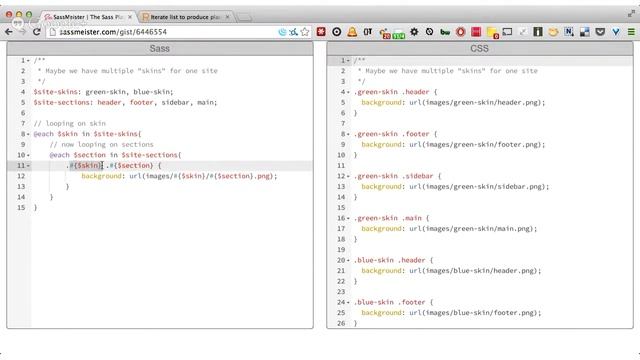The width and height of the screenshot is (640, 360).
Task: Close the 'Iterate list to produce' tab
Action: (227, 17)
